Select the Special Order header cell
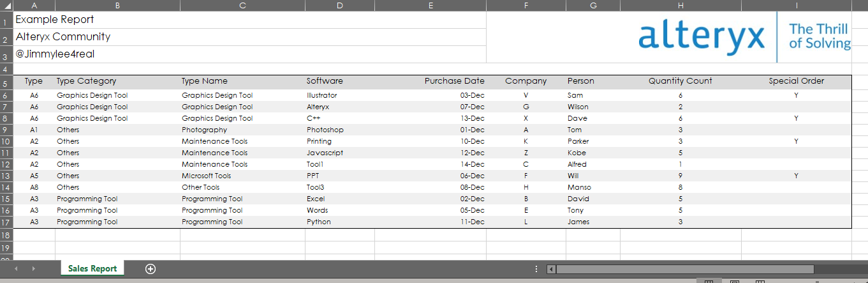This screenshot has height=283, width=868. point(796,81)
